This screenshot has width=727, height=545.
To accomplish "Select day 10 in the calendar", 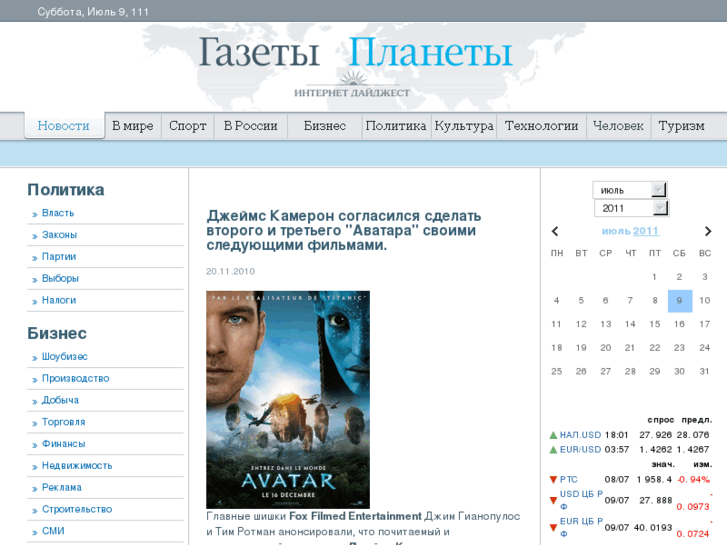I will coord(705,301).
